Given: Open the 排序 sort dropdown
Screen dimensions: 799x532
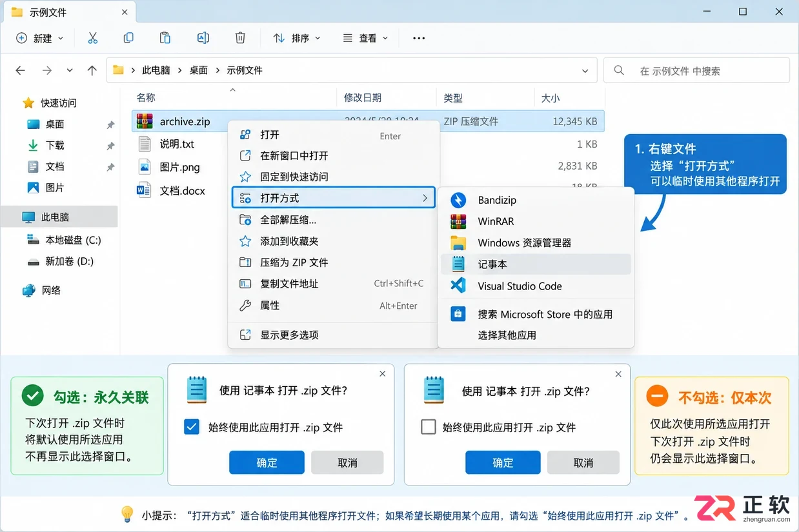Looking at the screenshot, I should click(297, 38).
